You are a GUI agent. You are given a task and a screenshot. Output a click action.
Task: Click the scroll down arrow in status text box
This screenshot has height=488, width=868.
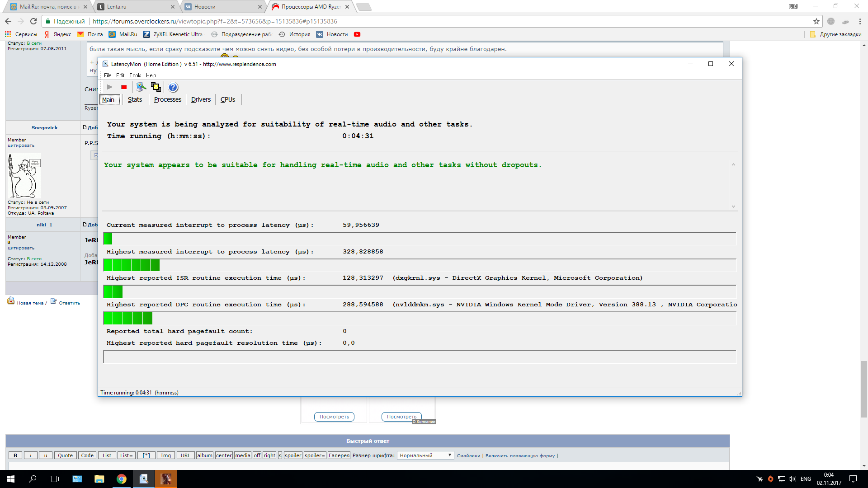pos(733,206)
